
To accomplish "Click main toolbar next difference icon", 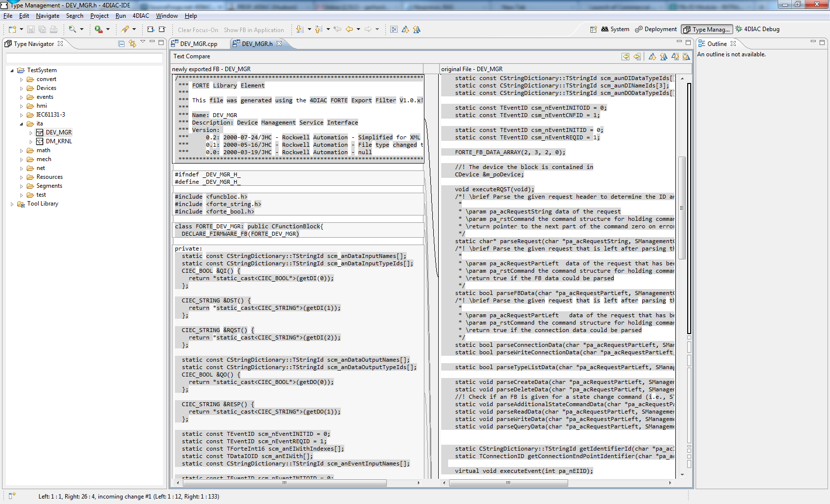I will click(405, 30).
